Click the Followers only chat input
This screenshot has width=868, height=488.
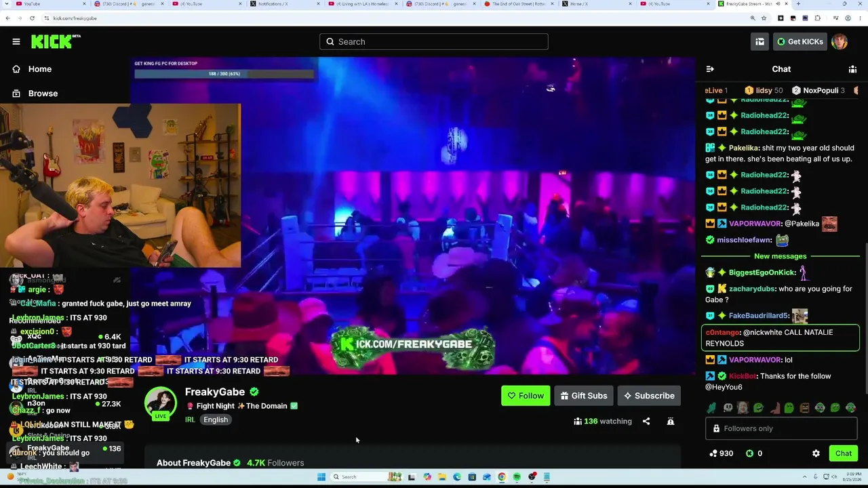pyautogui.click(x=781, y=428)
